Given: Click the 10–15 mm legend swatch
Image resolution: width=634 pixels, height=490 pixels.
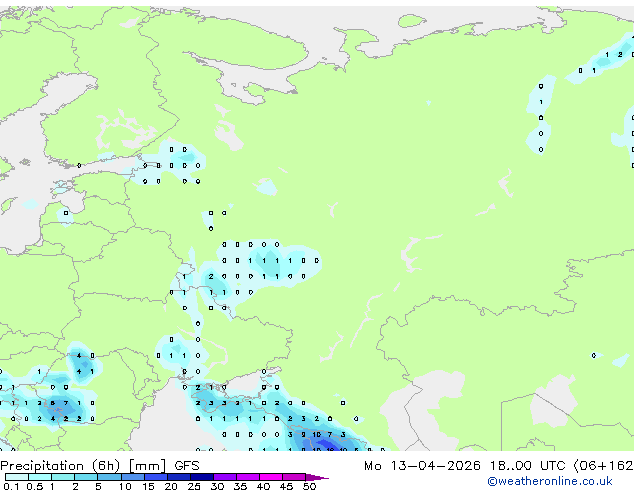Looking at the screenshot, I should click(x=133, y=477).
